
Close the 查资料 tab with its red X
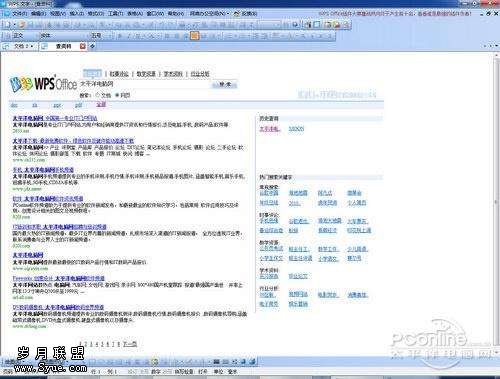83,46
